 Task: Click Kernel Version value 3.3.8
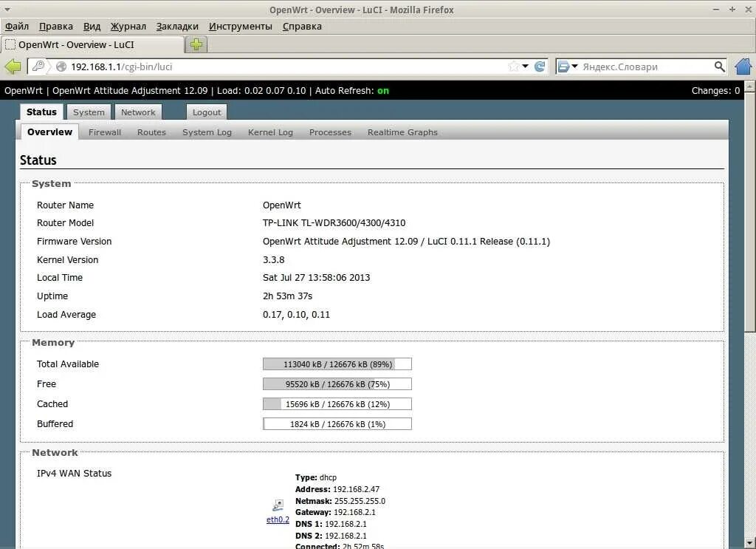pyautogui.click(x=273, y=259)
